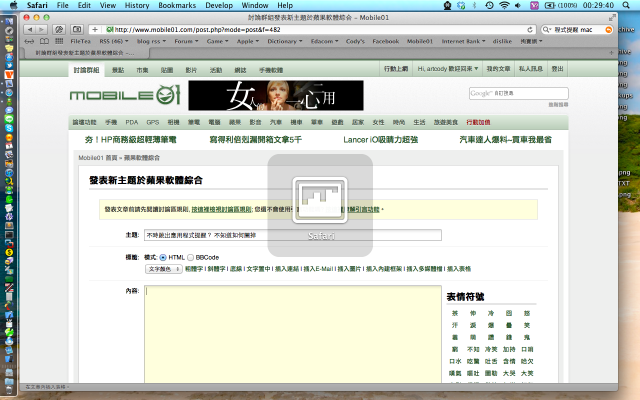Open the History menu
640x400 pixels.
(137, 5)
